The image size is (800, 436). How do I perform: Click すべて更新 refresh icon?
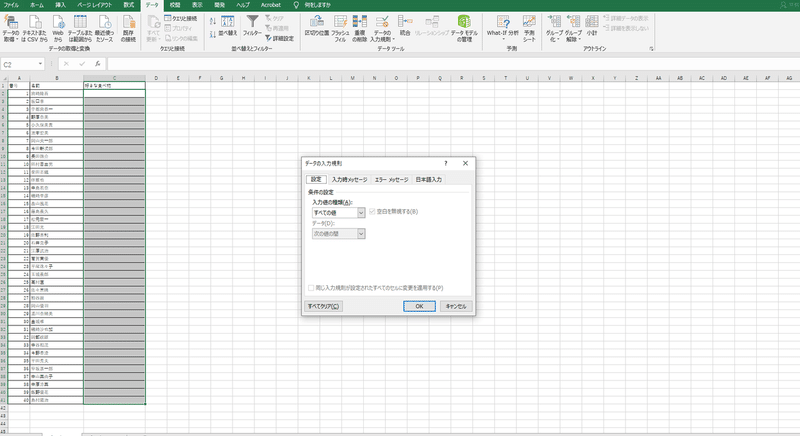pos(153,29)
